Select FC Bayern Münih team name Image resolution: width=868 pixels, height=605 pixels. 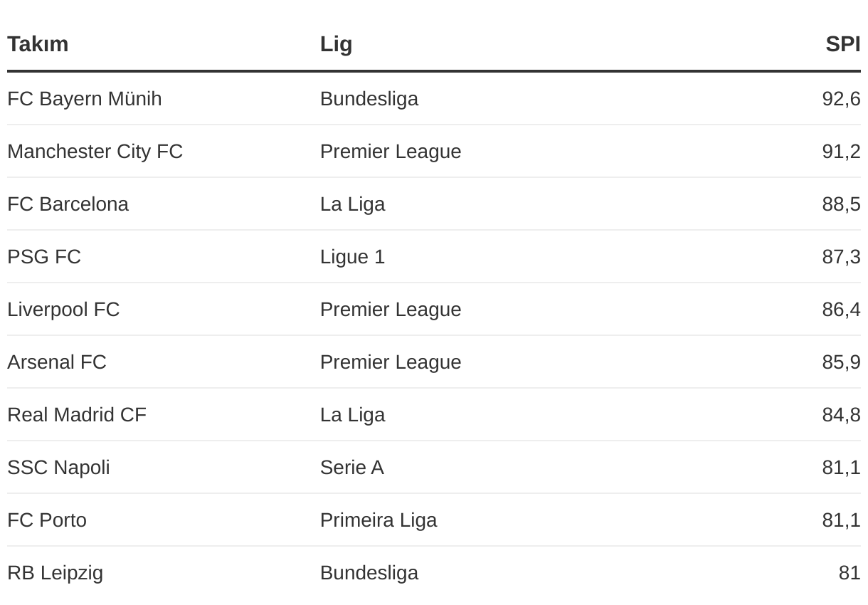tap(85, 99)
